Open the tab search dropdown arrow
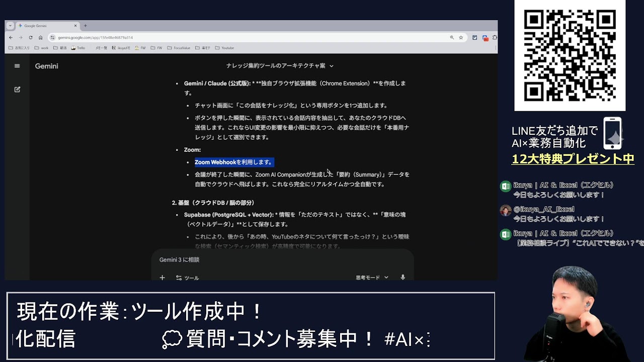The image size is (644, 362). [10, 26]
